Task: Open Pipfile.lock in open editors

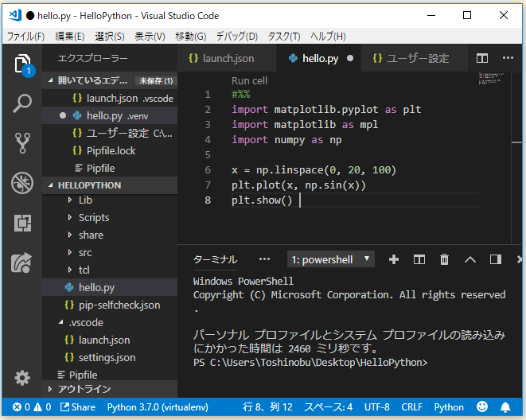Action: click(x=110, y=151)
